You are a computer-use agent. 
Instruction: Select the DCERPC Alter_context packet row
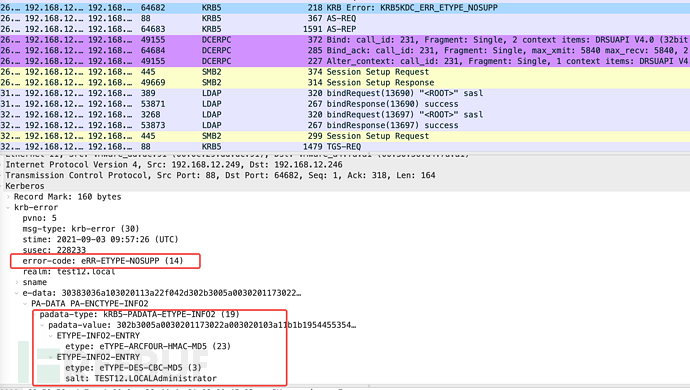[345, 61]
